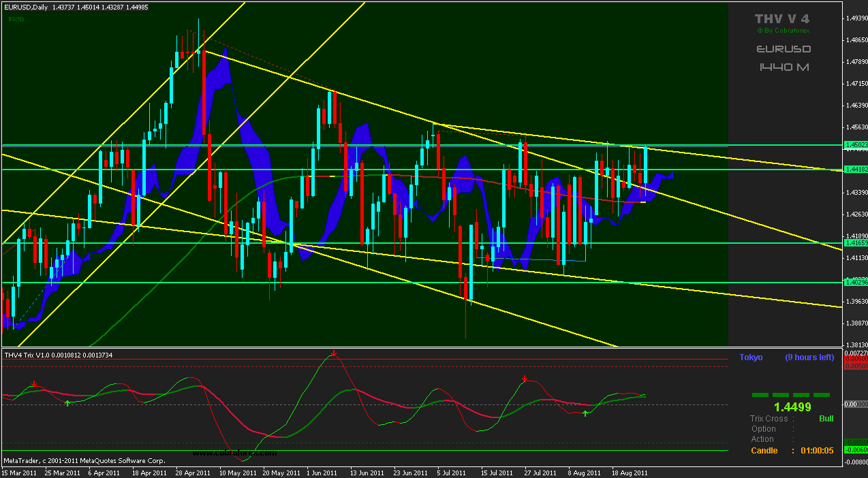Click the Candle countdown timer 01:00:05
This screenshot has width=868, height=478.
point(816,451)
